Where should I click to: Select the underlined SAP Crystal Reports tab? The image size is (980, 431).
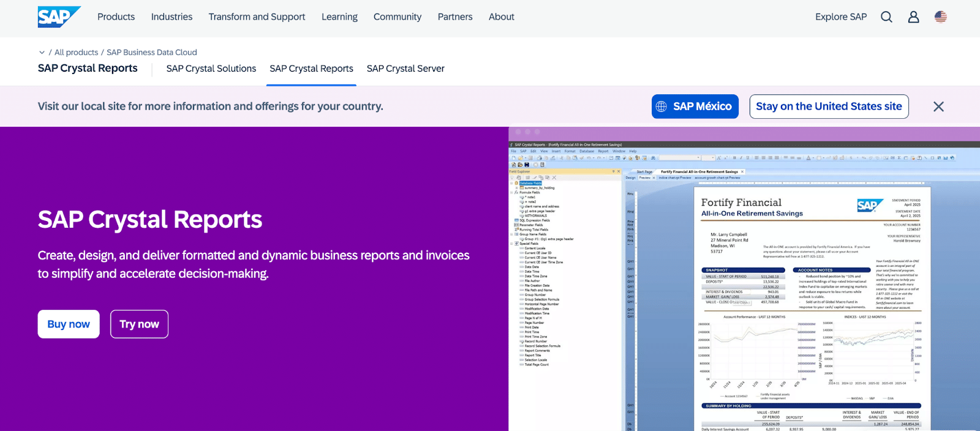coord(311,69)
